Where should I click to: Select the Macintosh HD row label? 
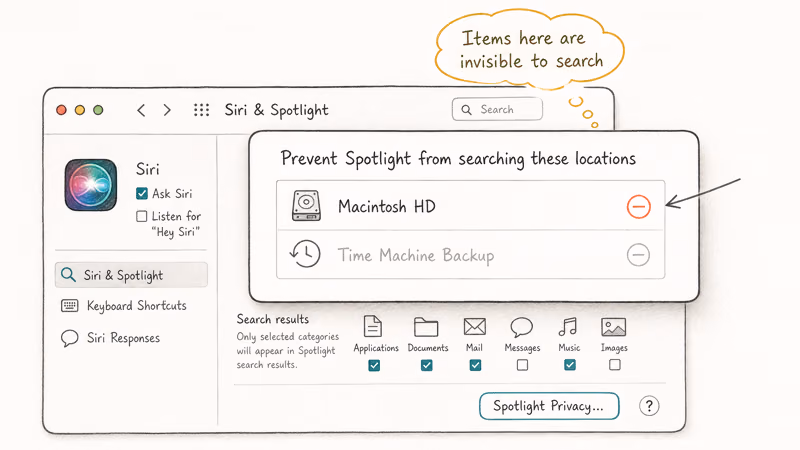(x=387, y=207)
